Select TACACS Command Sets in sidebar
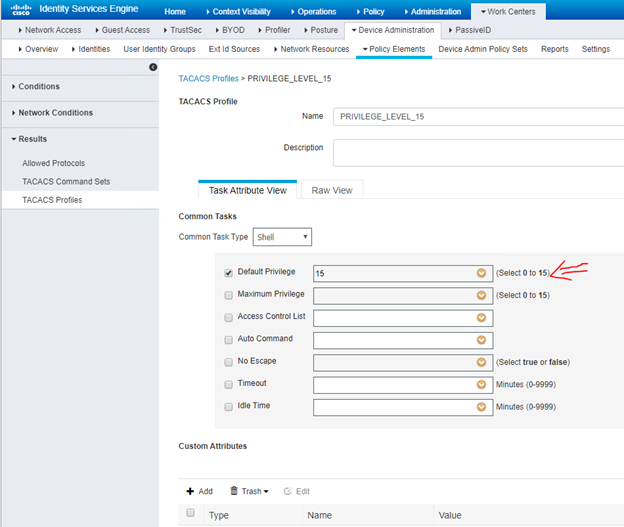 click(x=66, y=182)
